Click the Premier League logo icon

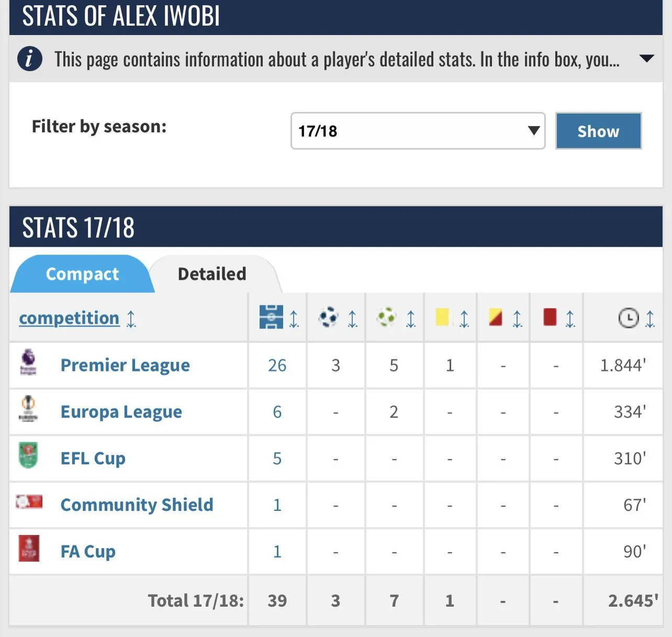(28, 362)
